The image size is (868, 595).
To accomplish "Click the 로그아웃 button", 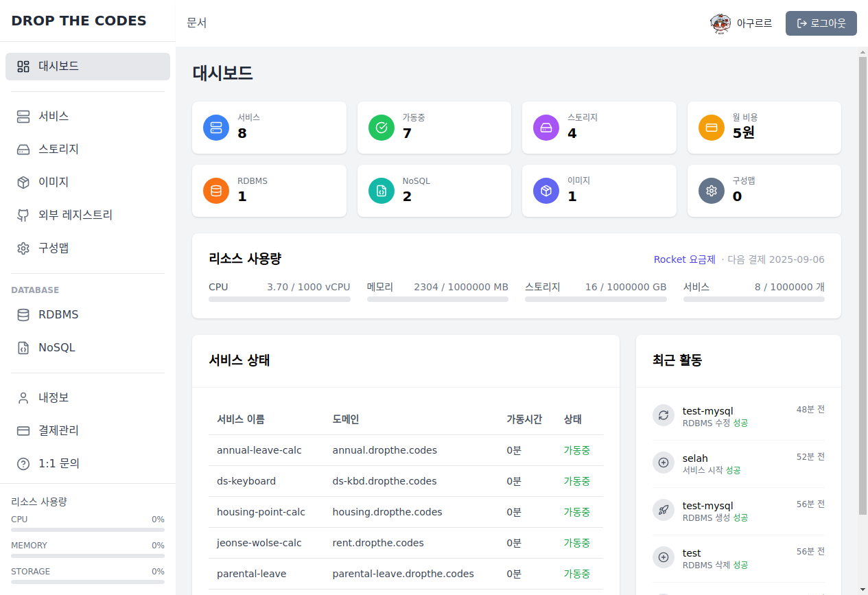I will (821, 23).
